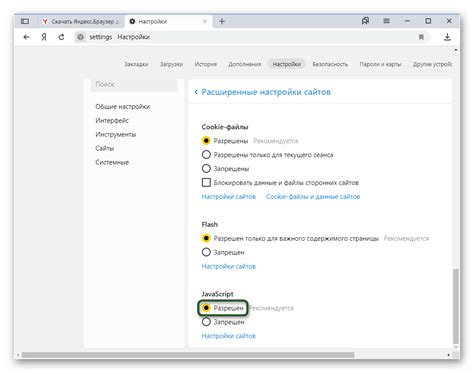Maximize the browser window
This screenshot has width=474, height=373.
pyautogui.click(x=428, y=21)
